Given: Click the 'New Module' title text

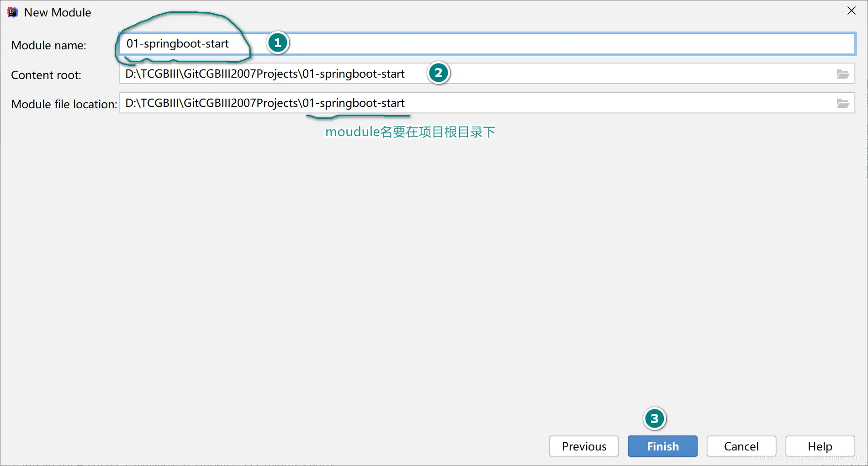Looking at the screenshot, I should [58, 12].
